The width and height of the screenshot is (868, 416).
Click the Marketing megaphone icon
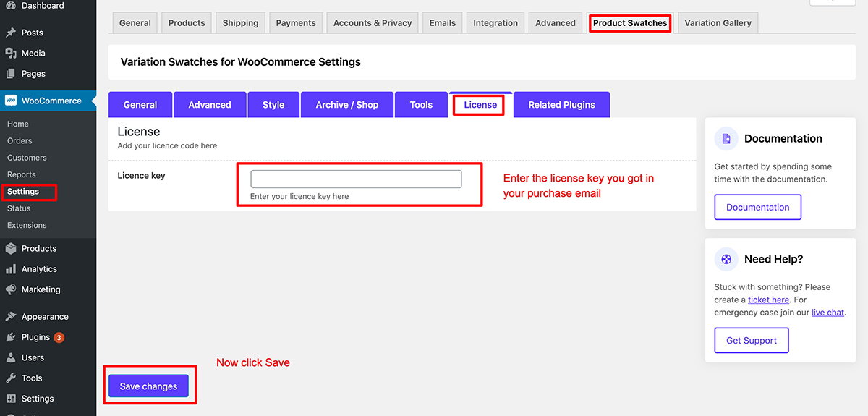pos(11,289)
